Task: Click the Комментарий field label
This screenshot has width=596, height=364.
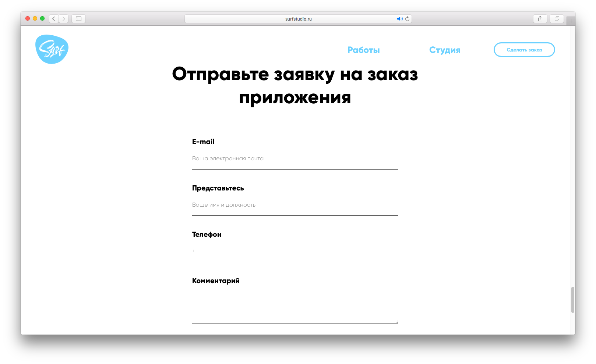Action: 216,281
